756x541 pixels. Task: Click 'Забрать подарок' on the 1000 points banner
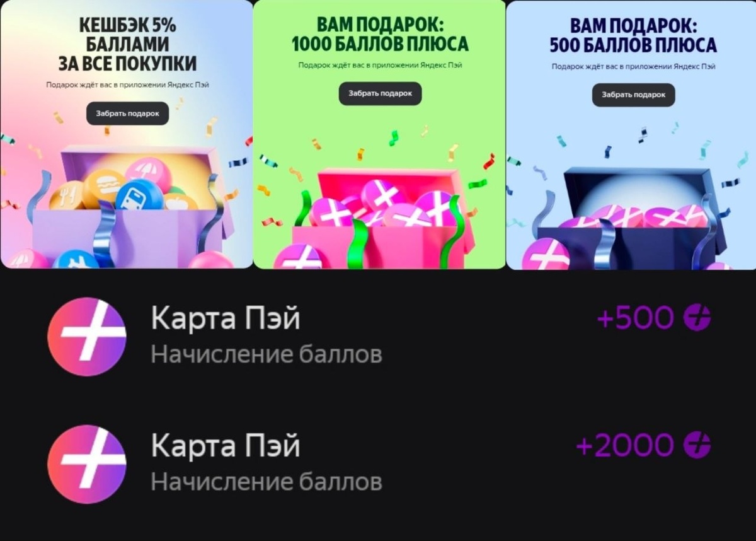[380, 93]
